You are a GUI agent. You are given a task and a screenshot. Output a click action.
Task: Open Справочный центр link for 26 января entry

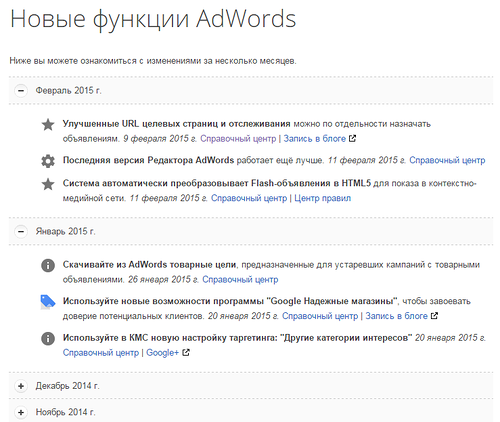[240, 279]
